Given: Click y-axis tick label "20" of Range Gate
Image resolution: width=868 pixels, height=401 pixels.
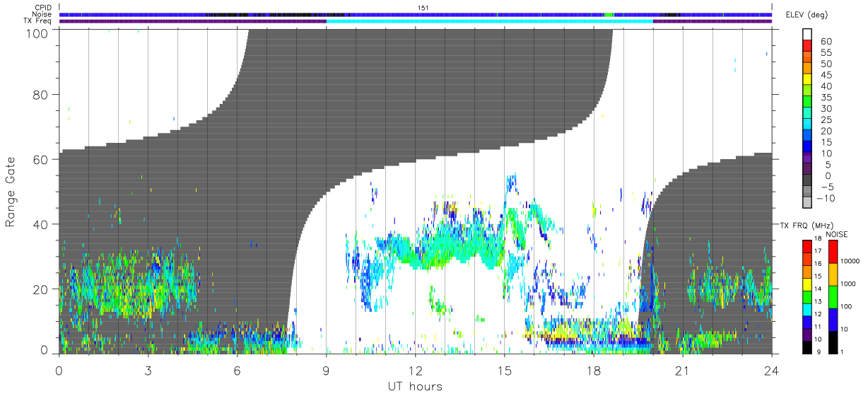Looking at the screenshot, I should [42, 289].
